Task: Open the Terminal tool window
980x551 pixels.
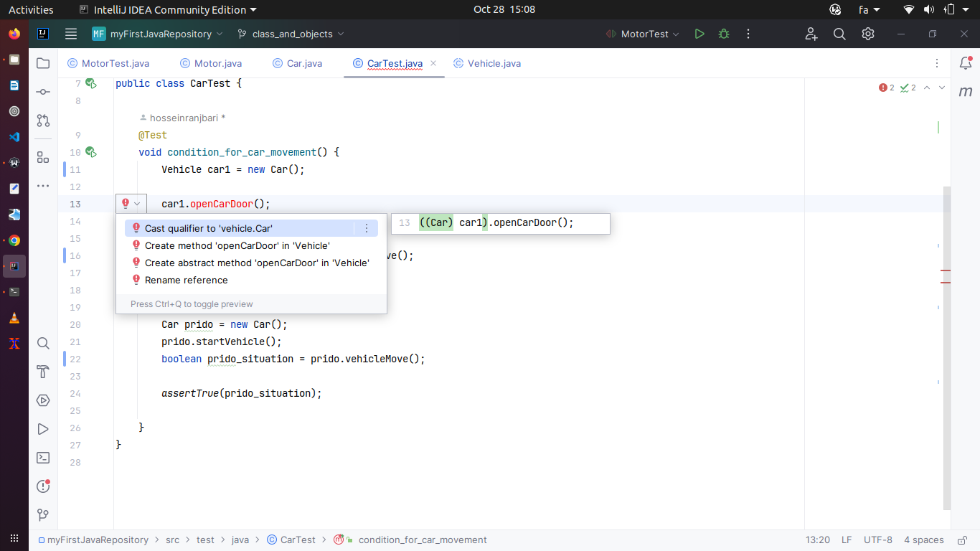Action: point(43,458)
